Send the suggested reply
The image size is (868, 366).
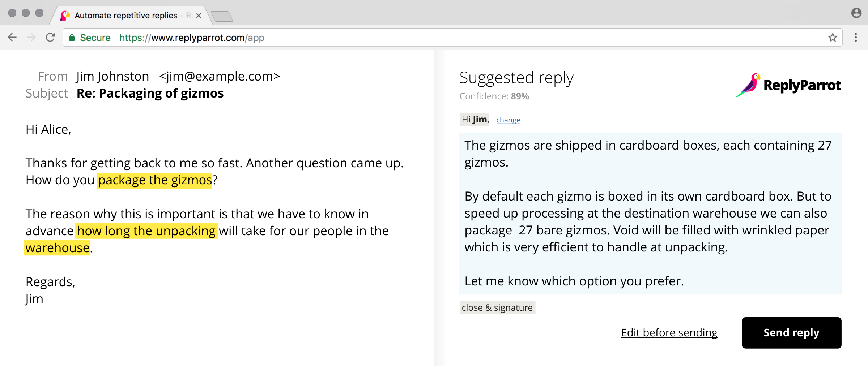[x=791, y=333]
